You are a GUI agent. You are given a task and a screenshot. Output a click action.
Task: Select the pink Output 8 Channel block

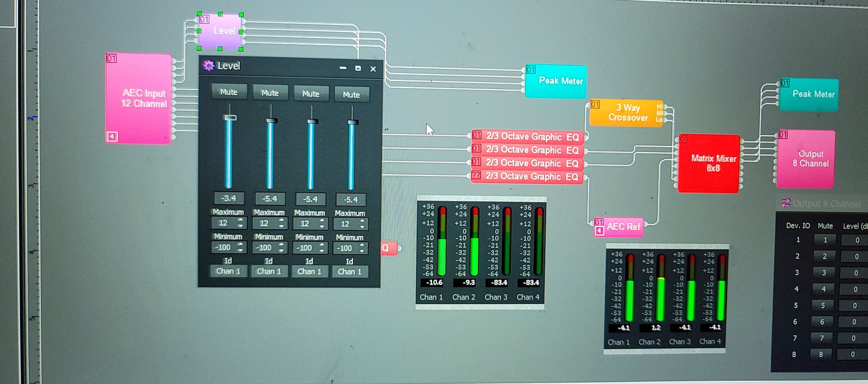click(x=806, y=159)
